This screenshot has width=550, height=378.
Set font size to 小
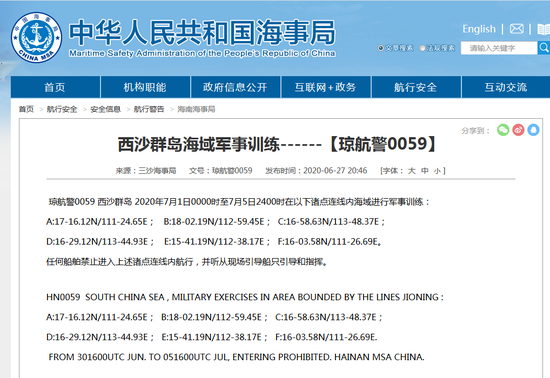pos(437,171)
